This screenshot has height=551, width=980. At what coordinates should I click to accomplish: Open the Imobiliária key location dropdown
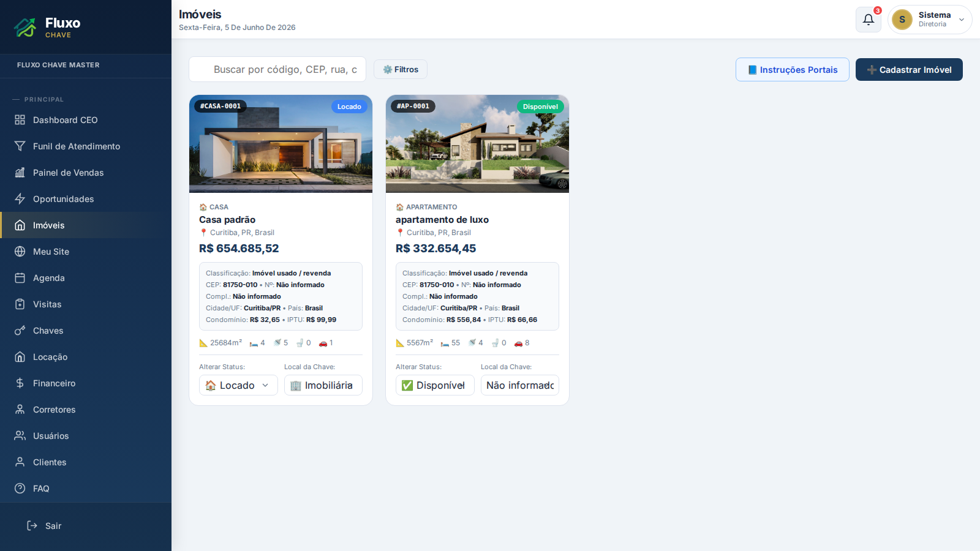[x=323, y=385]
